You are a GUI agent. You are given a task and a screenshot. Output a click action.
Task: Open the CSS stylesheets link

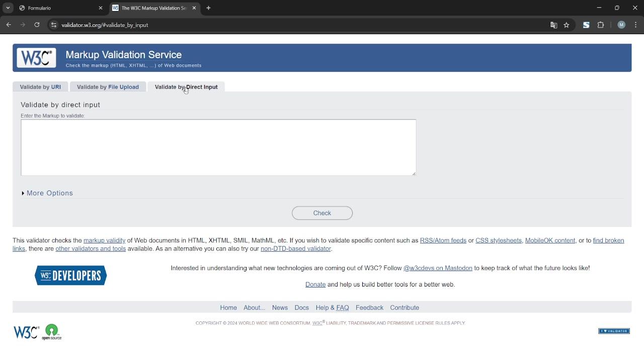[499, 241]
